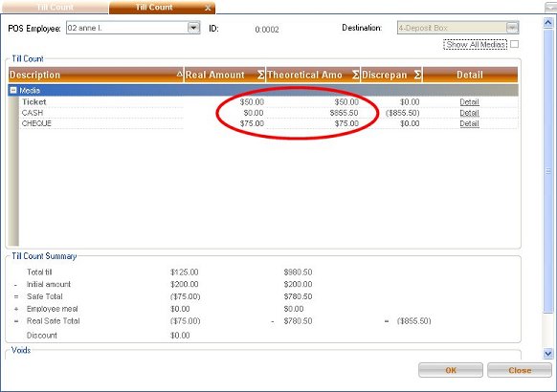Viewport: 557px width, 392px height.
Task: Open the POS Employee dropdown
Action: click(193, 28)
